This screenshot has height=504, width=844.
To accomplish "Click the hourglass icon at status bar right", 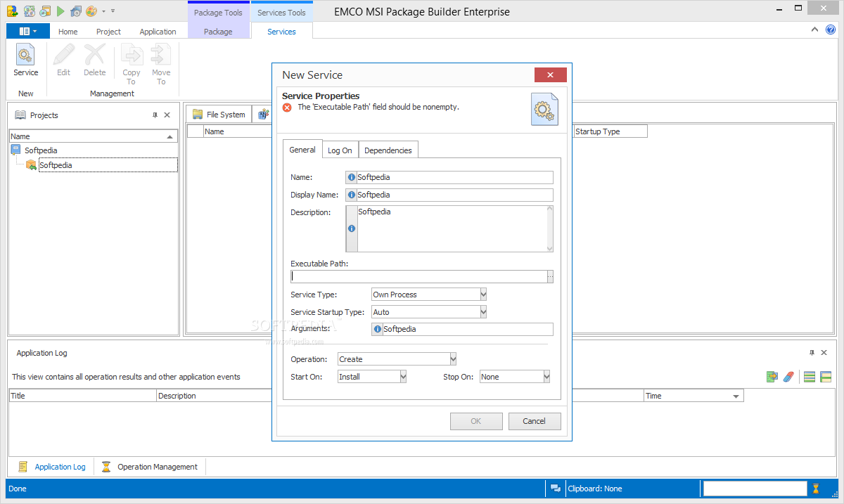I will pos(816,489).
